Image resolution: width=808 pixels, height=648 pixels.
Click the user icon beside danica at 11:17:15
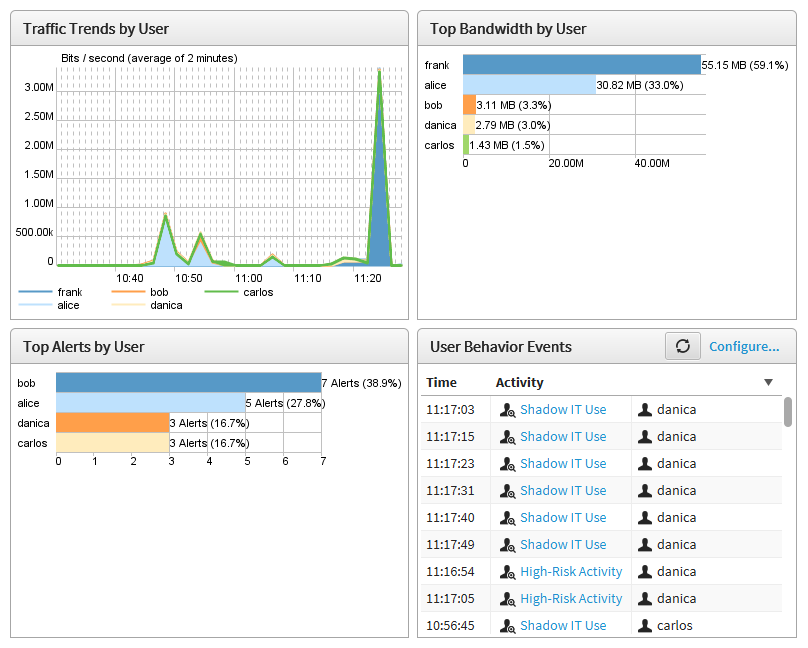646,436
